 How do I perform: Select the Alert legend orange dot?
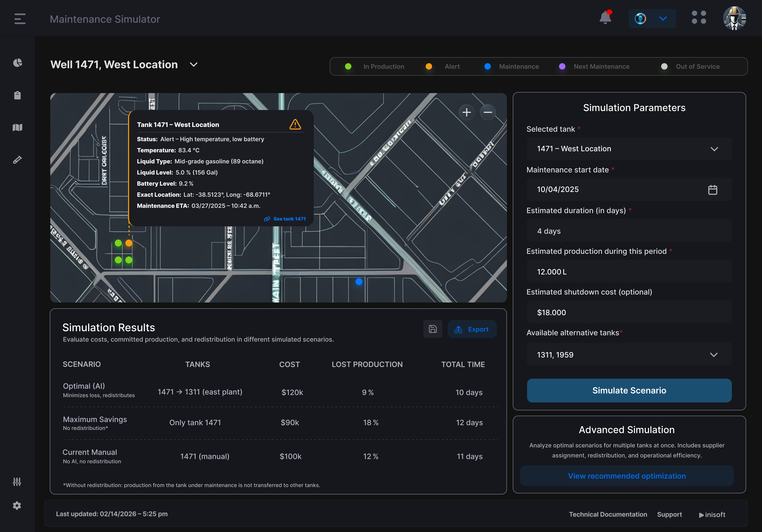click(x=428, y=66)
